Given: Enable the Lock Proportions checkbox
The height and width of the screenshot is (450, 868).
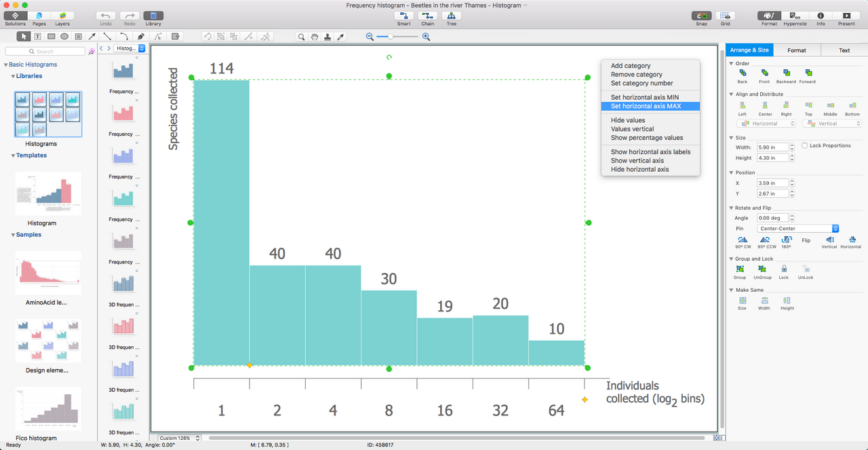Looking at the screenshot, I should pyautogui.click(x=804, y=145).
